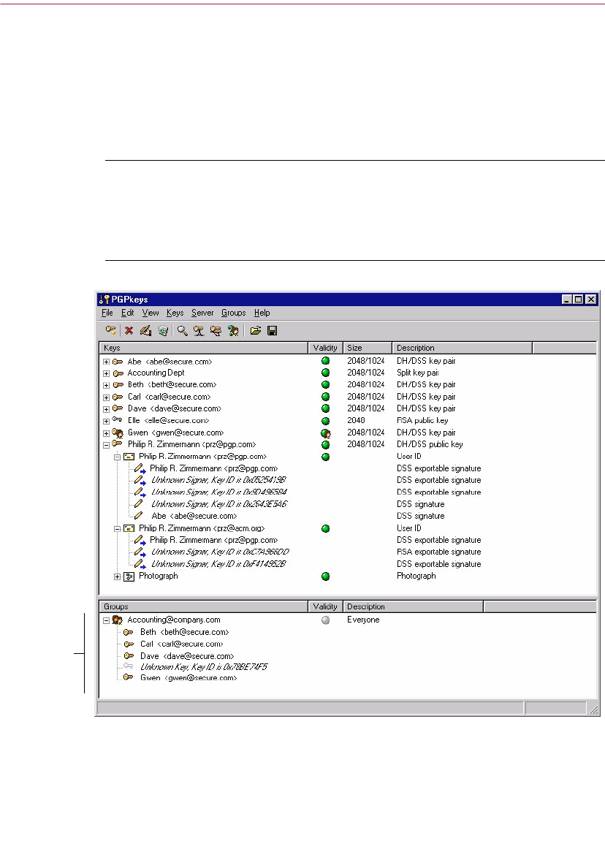Expand the Dave key tree node
The height and width of the screenshot is (868, 605).
tap(106, 410)
